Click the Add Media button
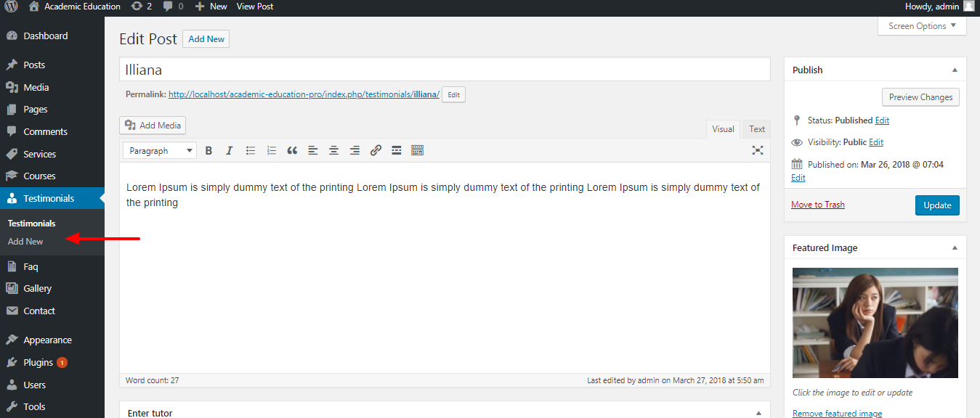This screenshot has height=418, width=980. (x=153, y=125)
